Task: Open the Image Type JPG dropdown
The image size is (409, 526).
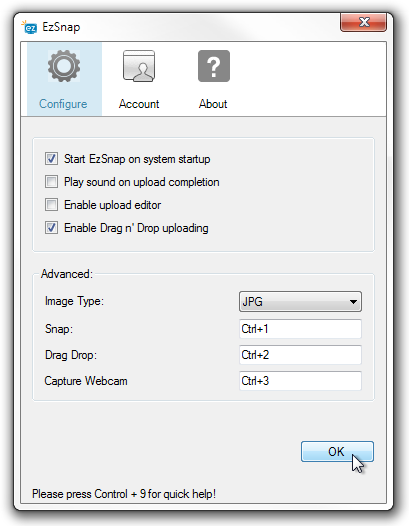Action: [300, 302]
